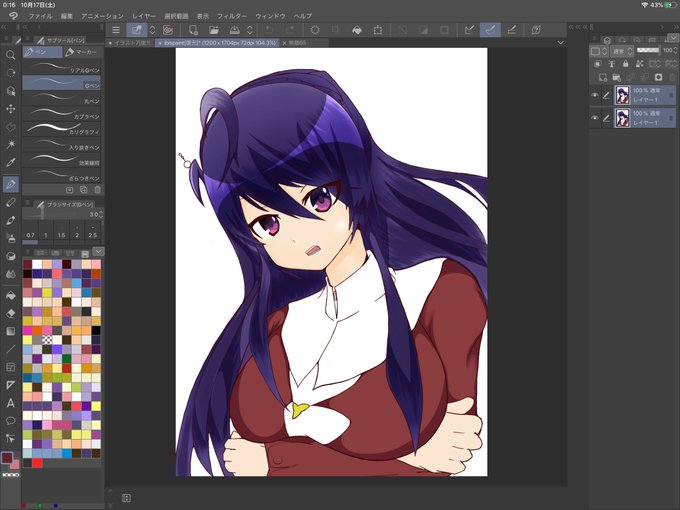Click the New canvas icon in command bar
The height and width of the screenshot is (510, 680).
coord(193,30)
